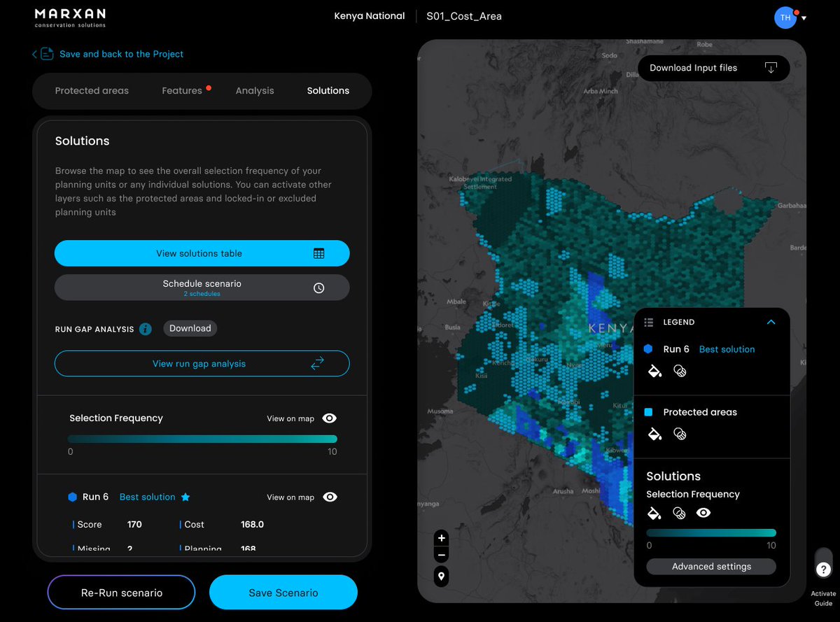840x622 pixels.
Task: Click the save-and-back document icon
Action: tap(47, 54)
